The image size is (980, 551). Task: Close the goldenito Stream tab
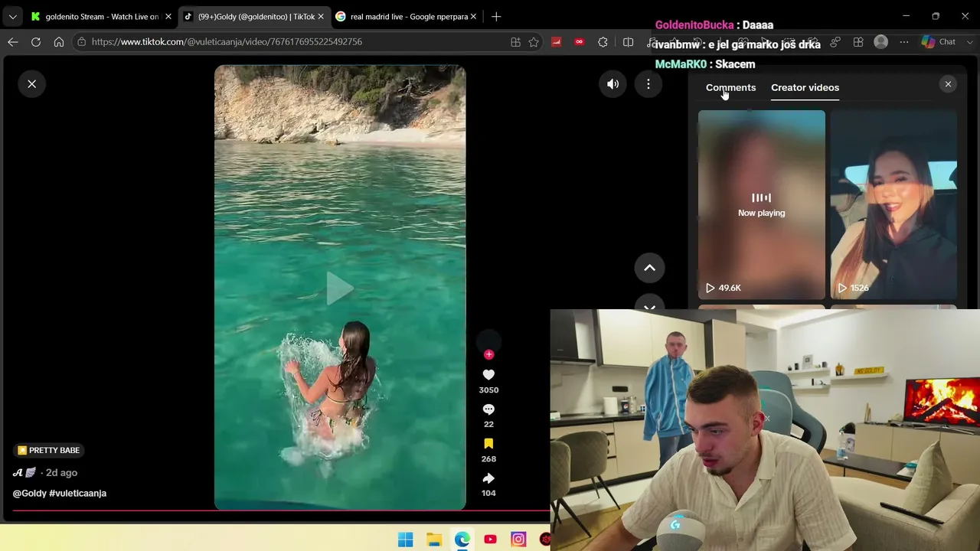coord(168,16)
